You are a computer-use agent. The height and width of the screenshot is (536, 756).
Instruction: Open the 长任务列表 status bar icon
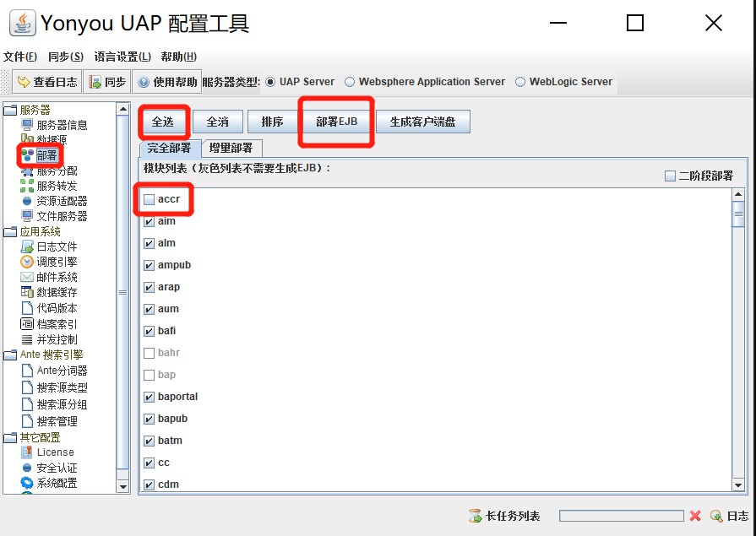(x=475, y=516)
